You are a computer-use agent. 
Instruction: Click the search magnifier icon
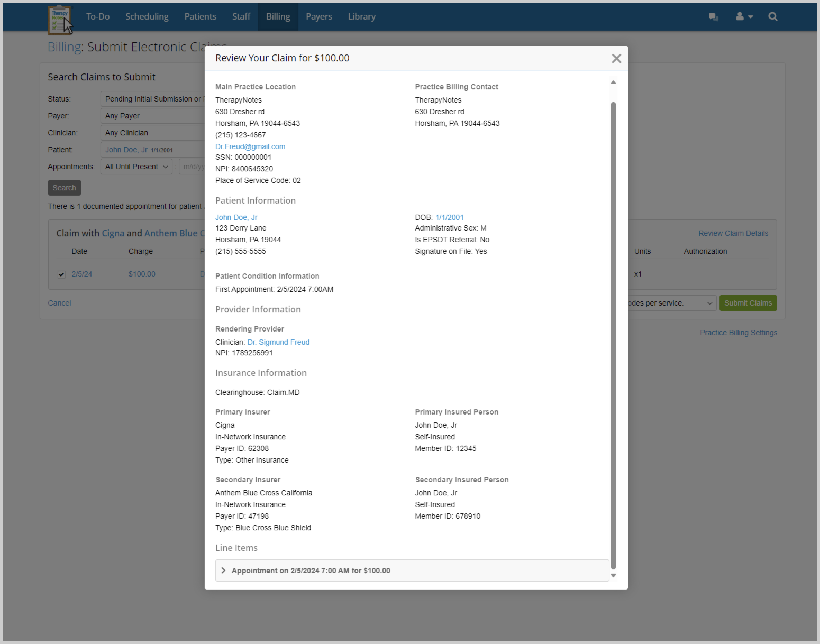tap(772, 17)
